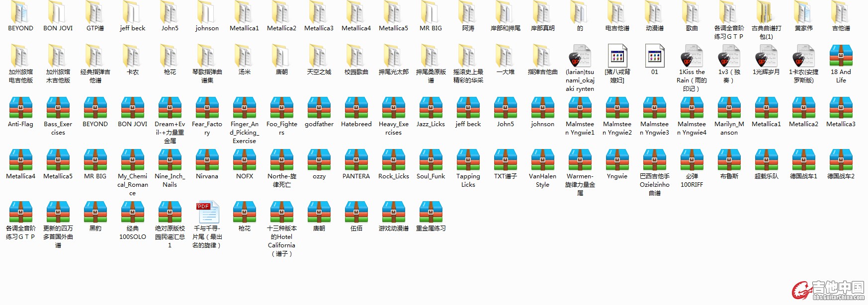Click the 01 file icon
The height and width of the screenshot is (305, 868).
pos(655,56)
